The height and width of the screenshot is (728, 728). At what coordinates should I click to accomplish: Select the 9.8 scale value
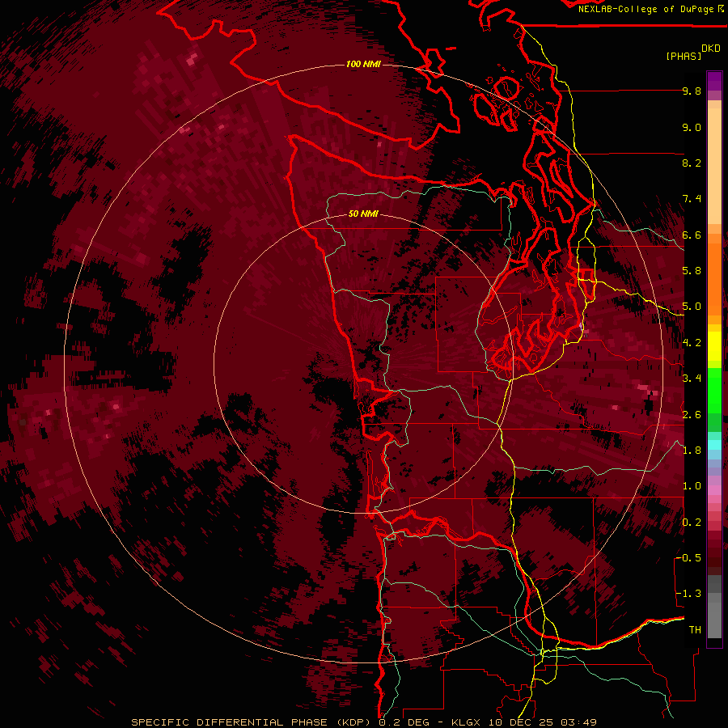[x=692, y=91]
